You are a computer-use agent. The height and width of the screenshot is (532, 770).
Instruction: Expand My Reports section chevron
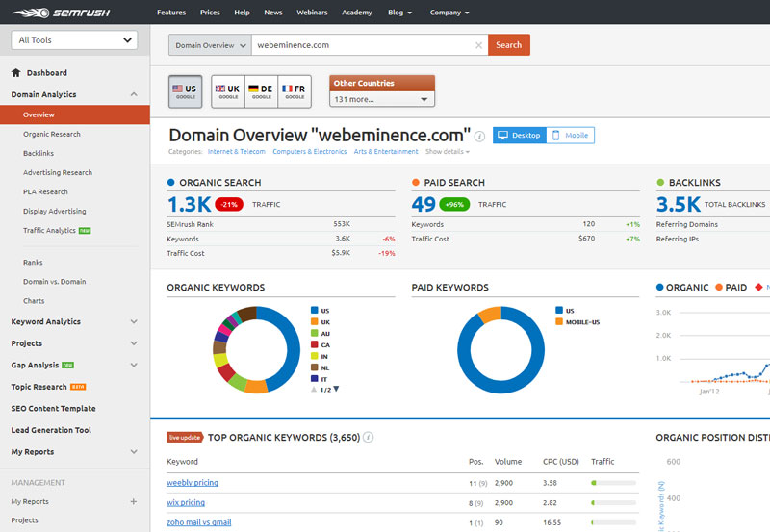pos(134,451)
